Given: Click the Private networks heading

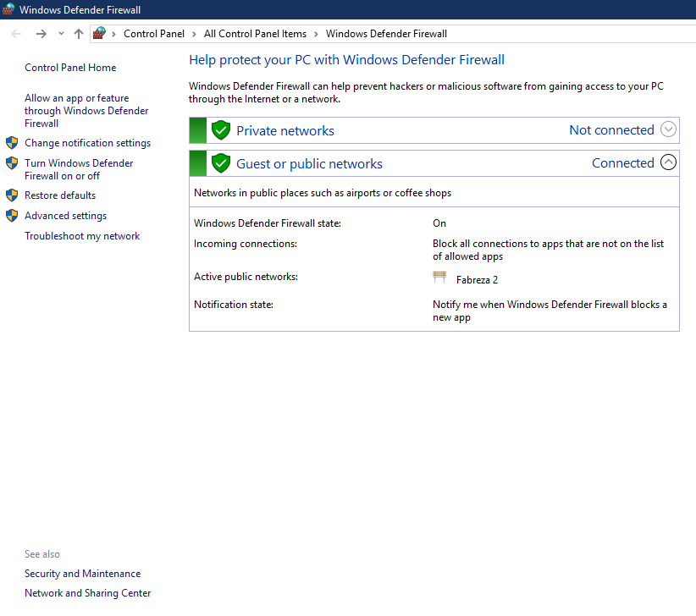Looking at the screenshot, I should coord(285,131).
